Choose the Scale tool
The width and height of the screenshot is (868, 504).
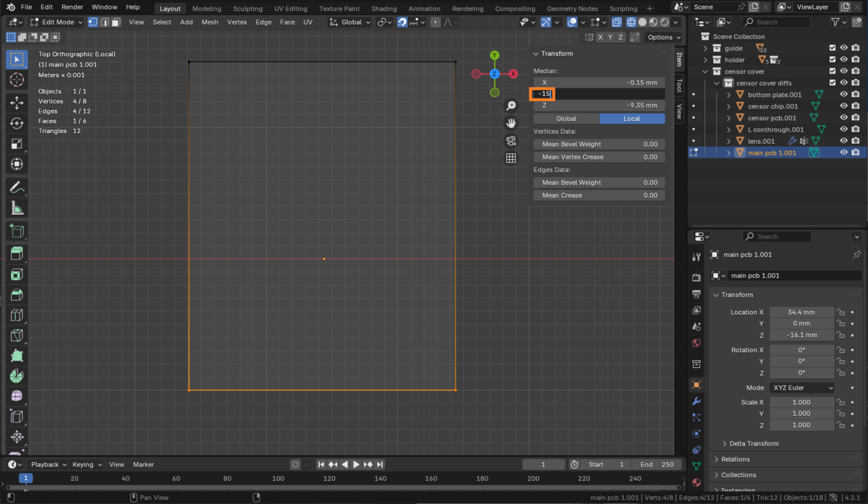coord(17,144)
